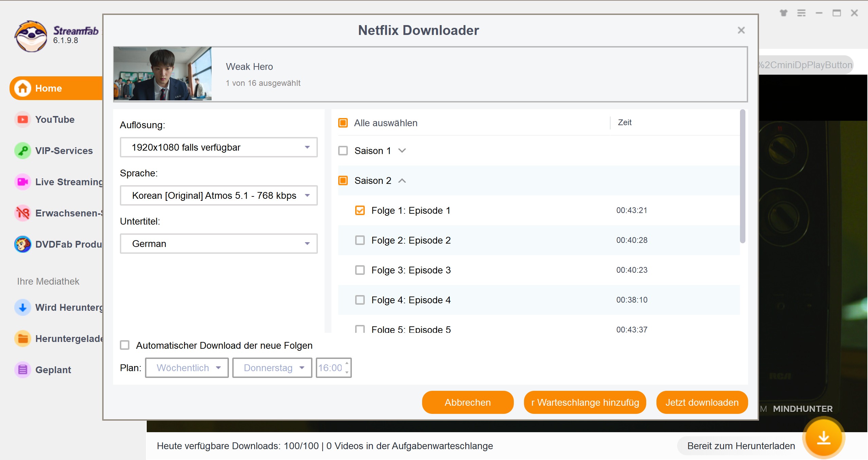The width and height of the screenshot is (868, 460).
Task: Open the Geplant scheduled list
Action: 53,370
